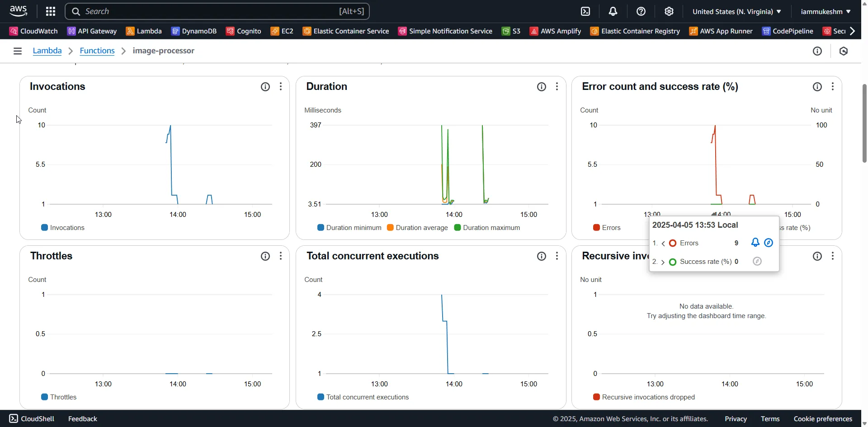The width and height of the screenshot is (868, 427).
Task: Open the hamburger navigation menu
Action: [17, 51]
